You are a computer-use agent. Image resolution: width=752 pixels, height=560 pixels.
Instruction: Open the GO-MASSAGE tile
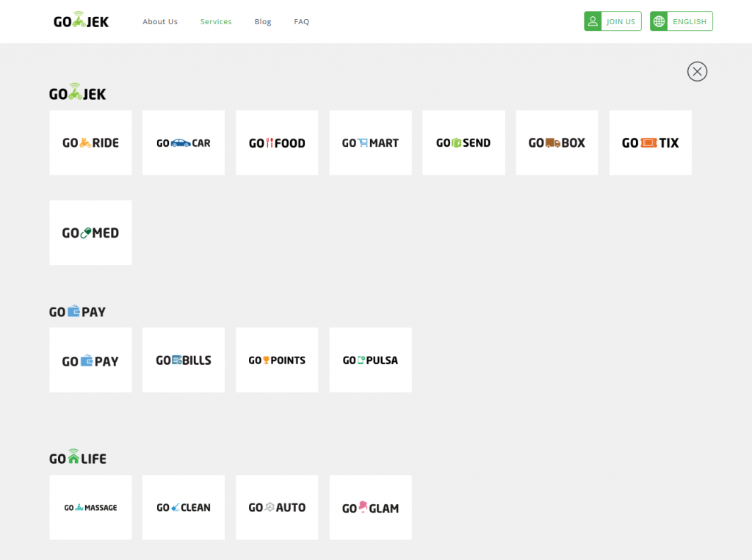coord(90,507)
